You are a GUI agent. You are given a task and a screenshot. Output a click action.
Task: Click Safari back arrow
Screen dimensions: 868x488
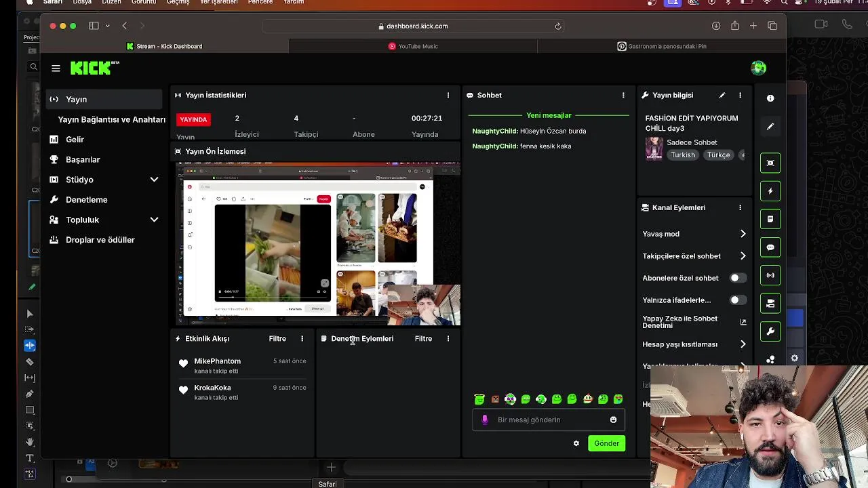coord(125,26)
